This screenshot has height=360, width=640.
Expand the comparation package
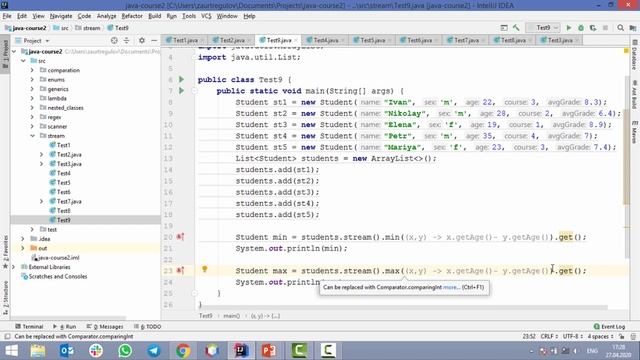click(x=32, y=70)
